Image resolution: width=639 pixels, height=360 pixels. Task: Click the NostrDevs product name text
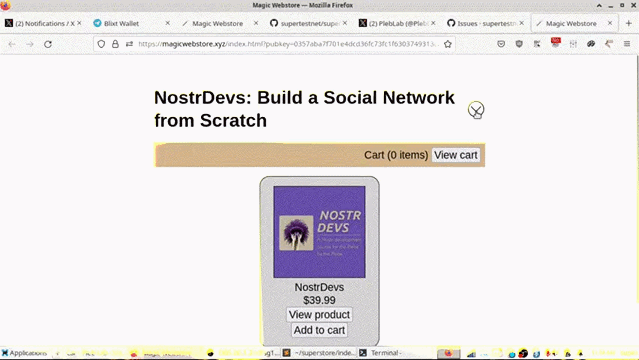(x=319, y=287)
